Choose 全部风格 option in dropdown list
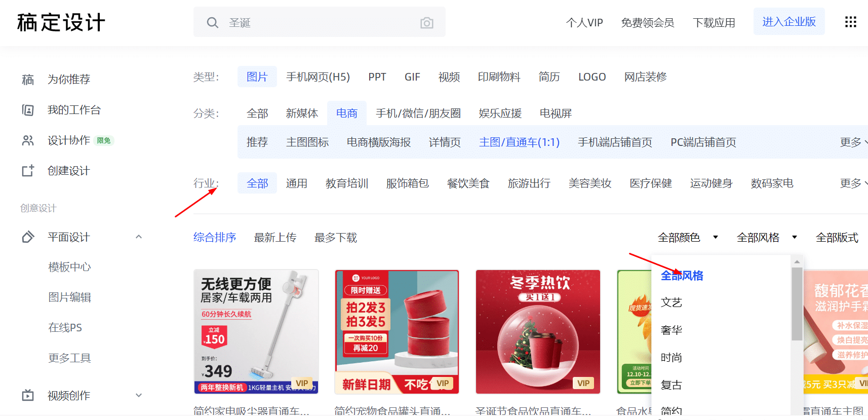This screenshot has height=420, width=868. pos(682,276)
